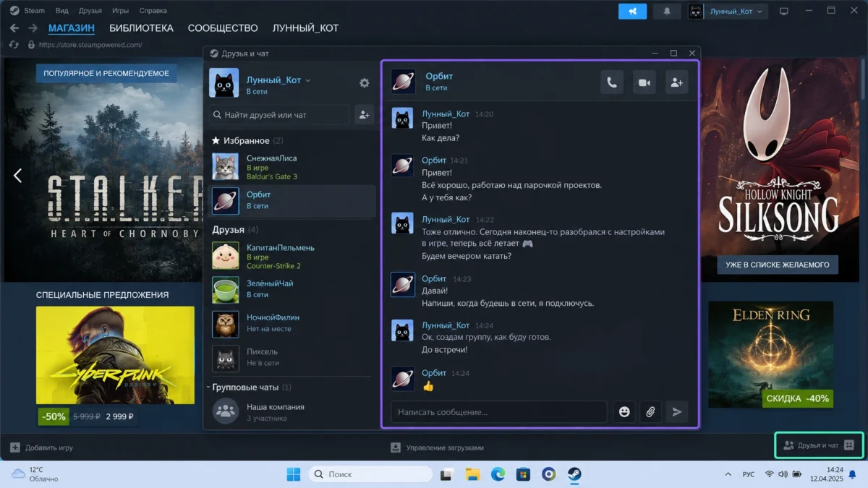Go to the БИБЛИОТЕКА tab
The image size is (868, 488).
[x=141, y=28]
